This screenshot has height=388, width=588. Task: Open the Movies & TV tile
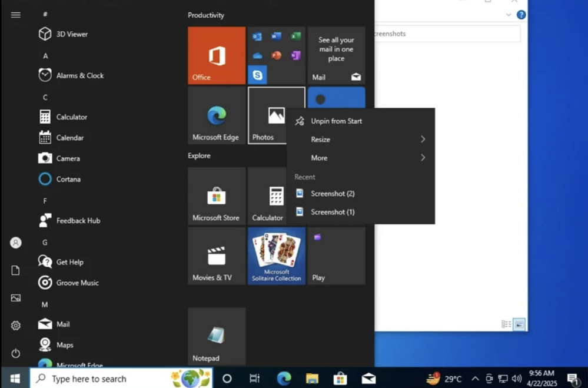pyautogui.click(x=216, y=256)
